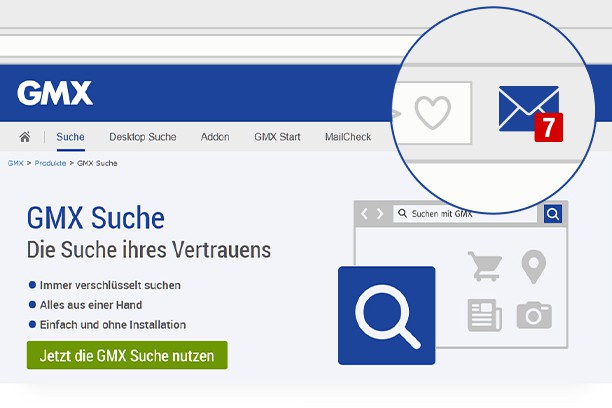612x408 pixels.
Task: Click the GMX Suche breadcrumb text
Action: (x=97, y=163)
